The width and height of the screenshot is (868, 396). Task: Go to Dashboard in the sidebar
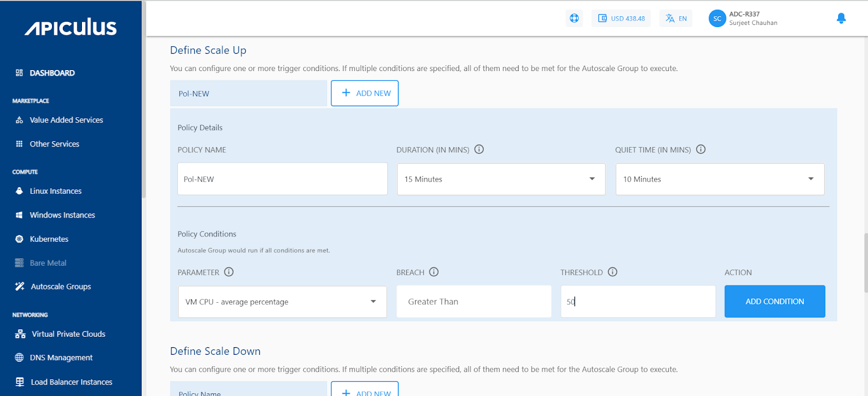click(52, 73)
